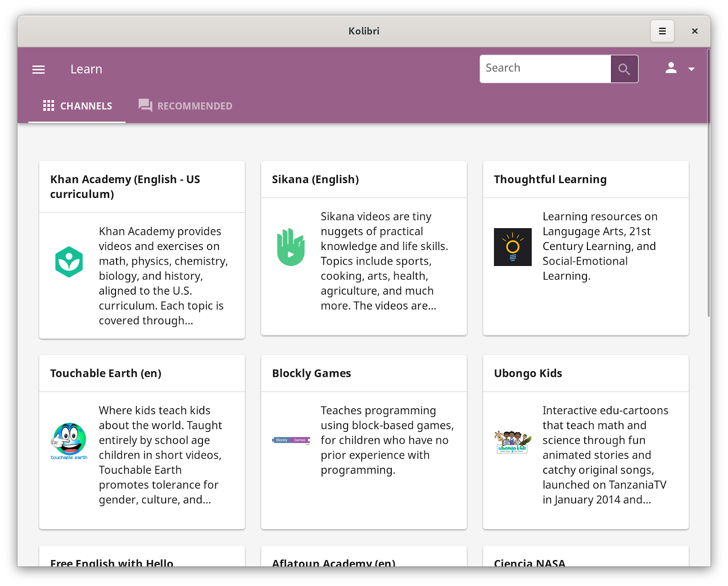Click the vertical scrollbar thumb

[x=708, y=183]
